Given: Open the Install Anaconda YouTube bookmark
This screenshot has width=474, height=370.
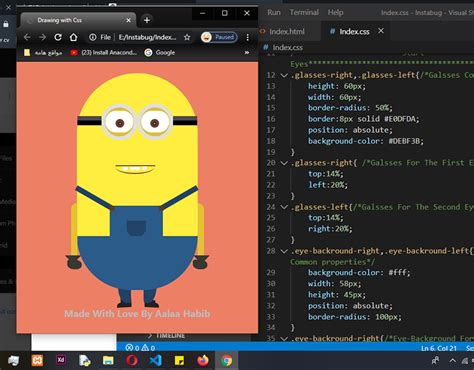Looking at the screenshot, I should coord(104,53).
